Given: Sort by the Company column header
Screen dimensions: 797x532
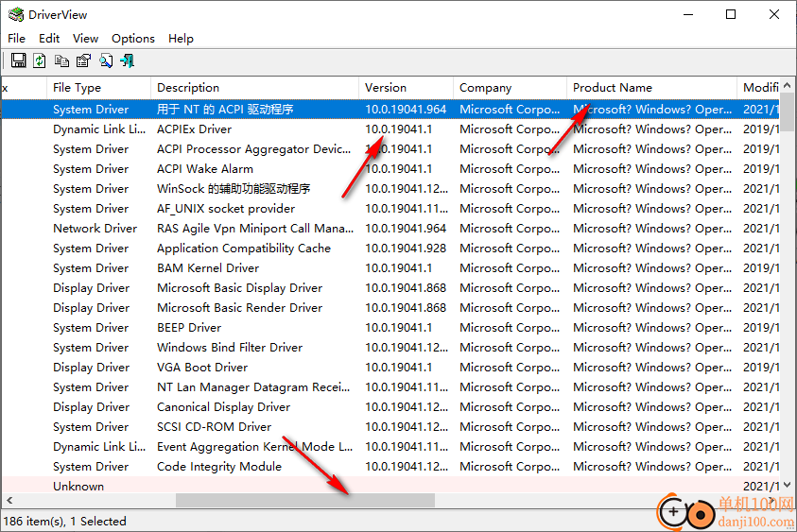Looking at the screenshot, I should [x=510, y=88].
